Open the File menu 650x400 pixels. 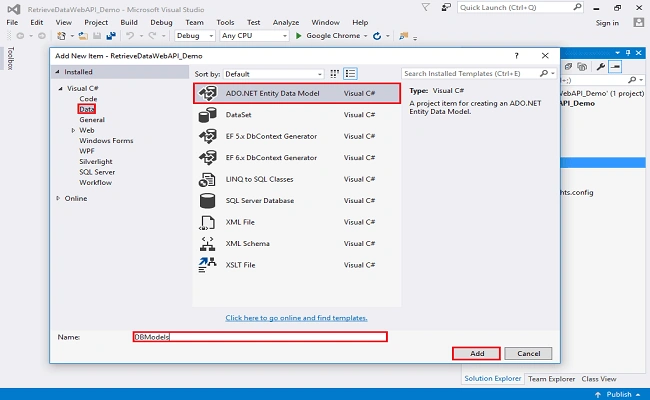pyautogui.click(x=12, y=22)
